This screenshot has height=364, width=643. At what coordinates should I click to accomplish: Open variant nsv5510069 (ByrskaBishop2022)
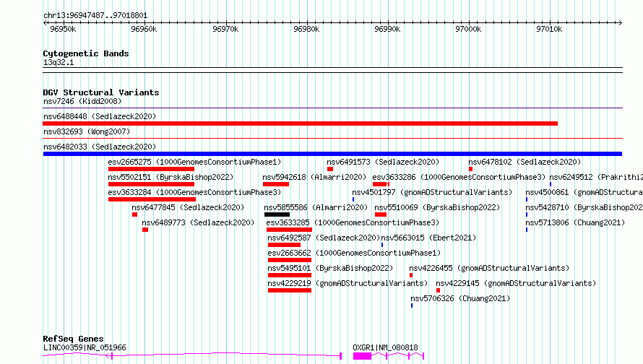click(x=437, y=207)
